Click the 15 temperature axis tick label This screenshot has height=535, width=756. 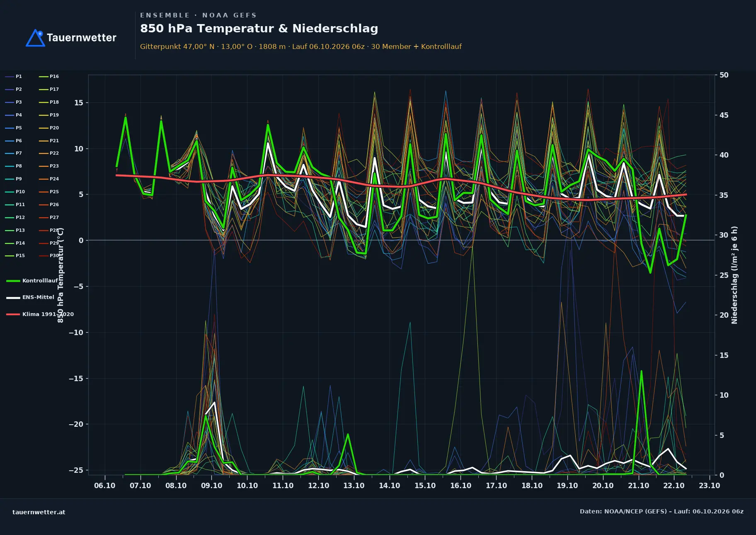click(79, 103)
